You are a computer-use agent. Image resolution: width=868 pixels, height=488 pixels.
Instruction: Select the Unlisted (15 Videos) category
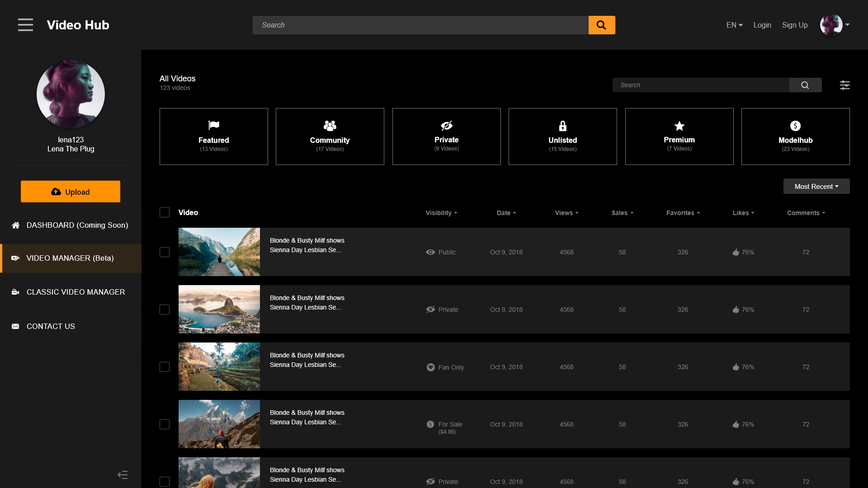tap(563, 136)
